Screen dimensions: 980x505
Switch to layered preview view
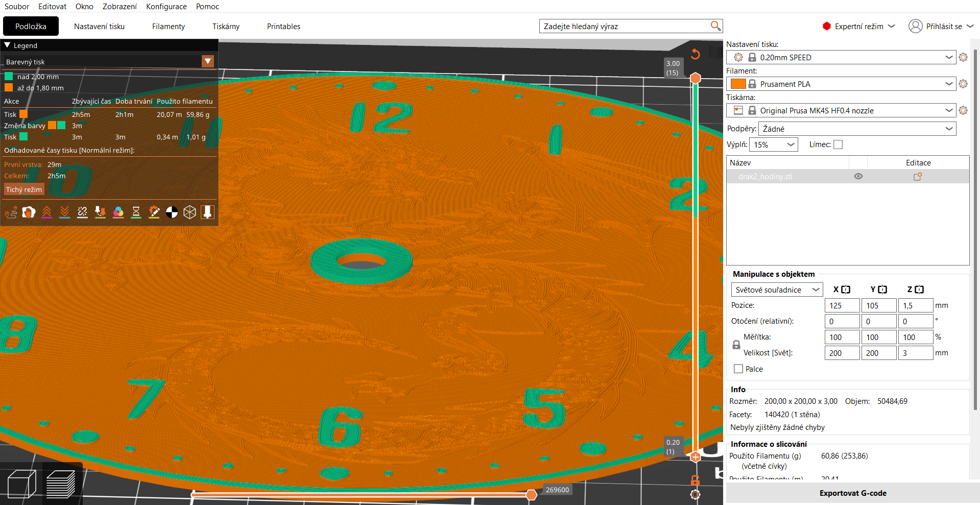click(61, 484)
